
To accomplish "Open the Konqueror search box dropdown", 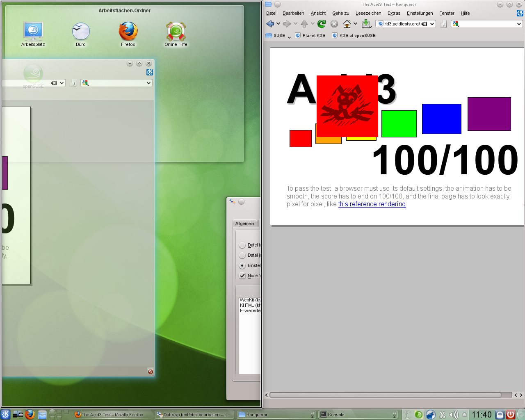I will (519, 24).
